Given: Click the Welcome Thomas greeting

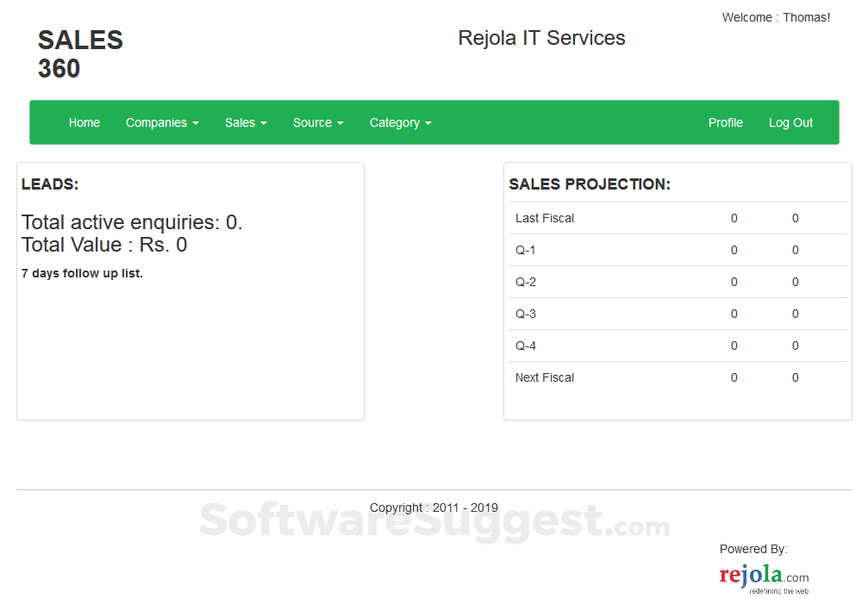Looking at the screenshot, I should [x=776, y=16].
